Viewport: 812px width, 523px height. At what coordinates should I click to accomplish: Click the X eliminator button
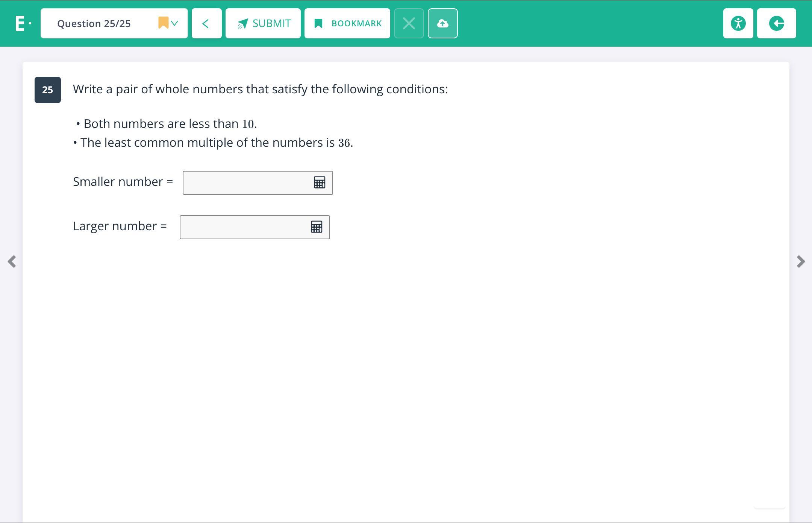(x=409, y=23)
